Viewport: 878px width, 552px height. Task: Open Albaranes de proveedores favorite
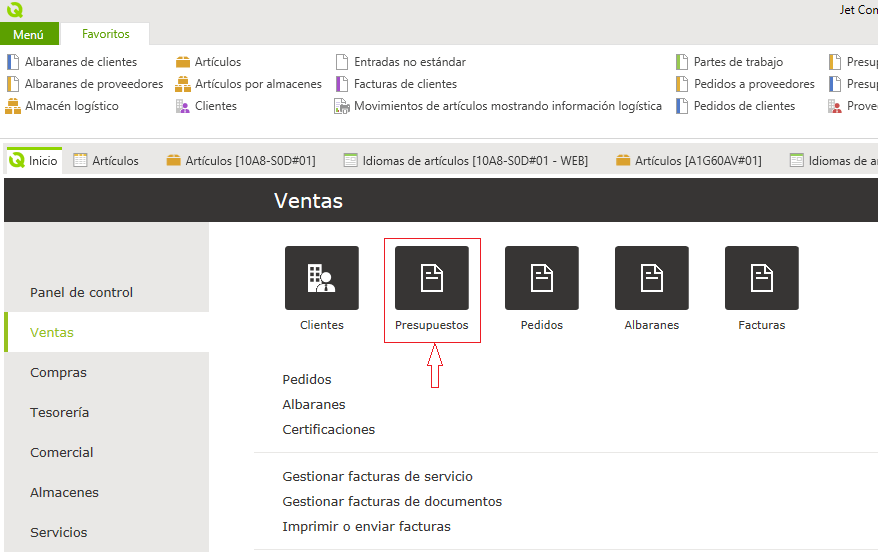pos(85,84)
